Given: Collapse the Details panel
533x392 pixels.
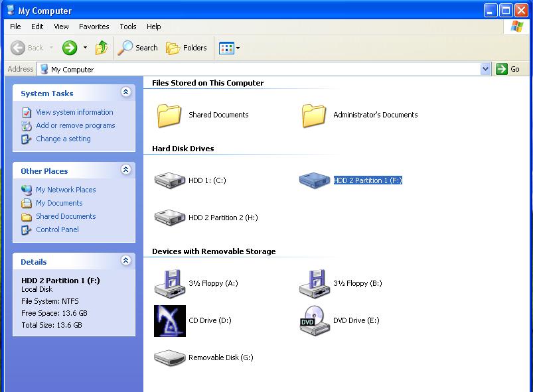Looking at the screenshot, I should click(125, 261).
